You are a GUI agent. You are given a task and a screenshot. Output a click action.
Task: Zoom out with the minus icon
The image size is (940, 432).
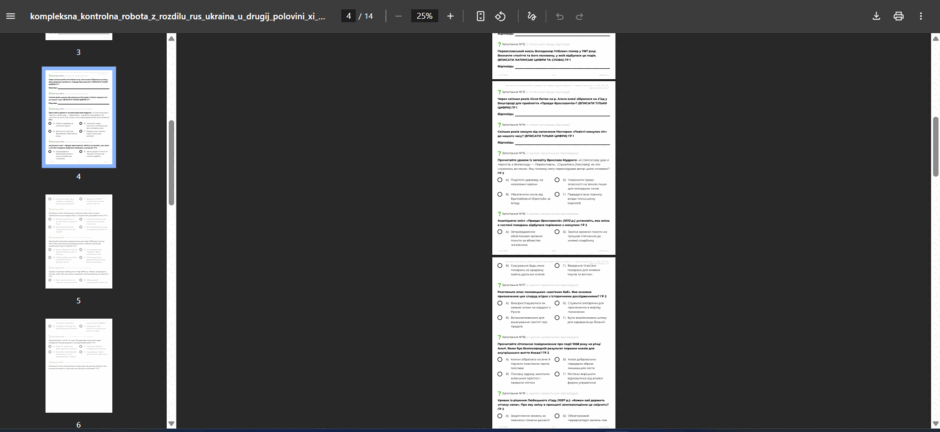pyautogui.click(x=399, y=16)
